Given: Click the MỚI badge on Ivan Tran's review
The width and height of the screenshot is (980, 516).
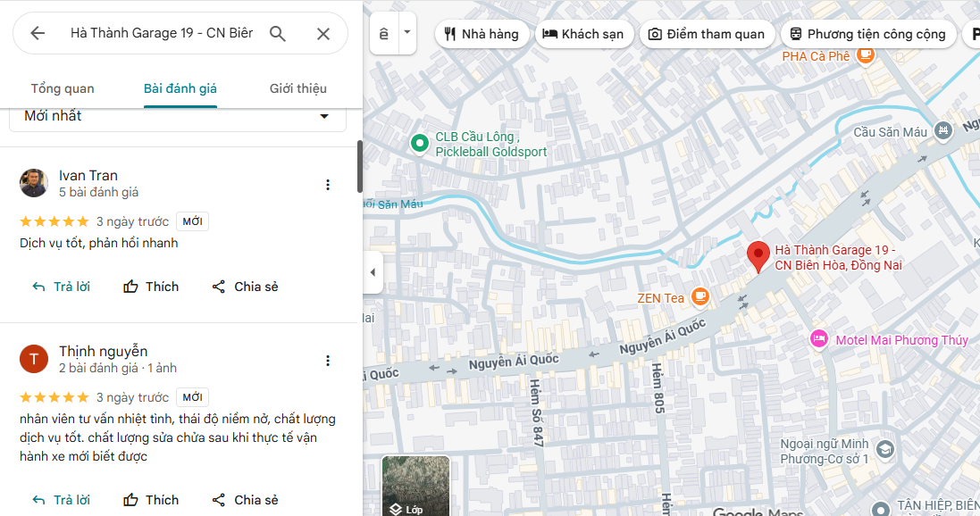Looking at the screenshot, I should point(192,221).
